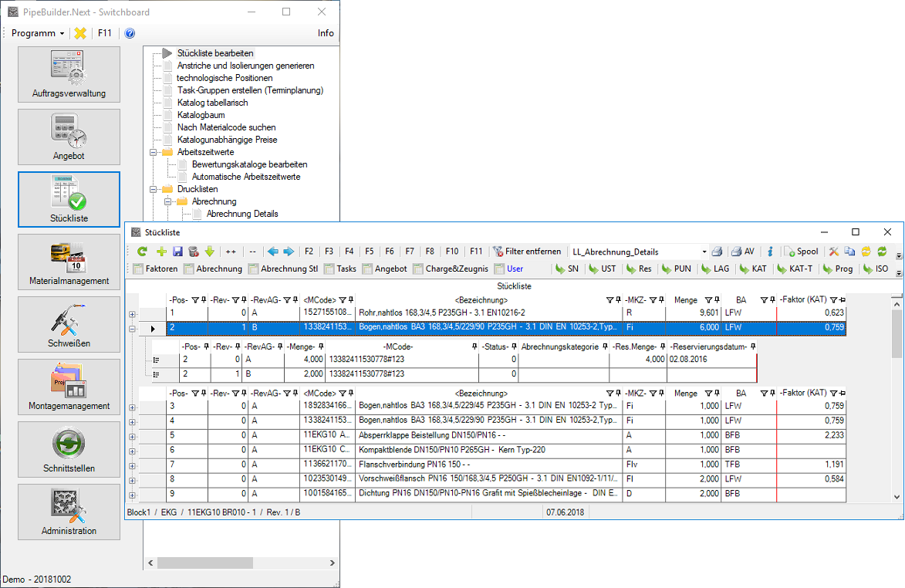Screen dimensions: 905x588
Task: Click the green plus add icon
Action: [x=161, y=252]
